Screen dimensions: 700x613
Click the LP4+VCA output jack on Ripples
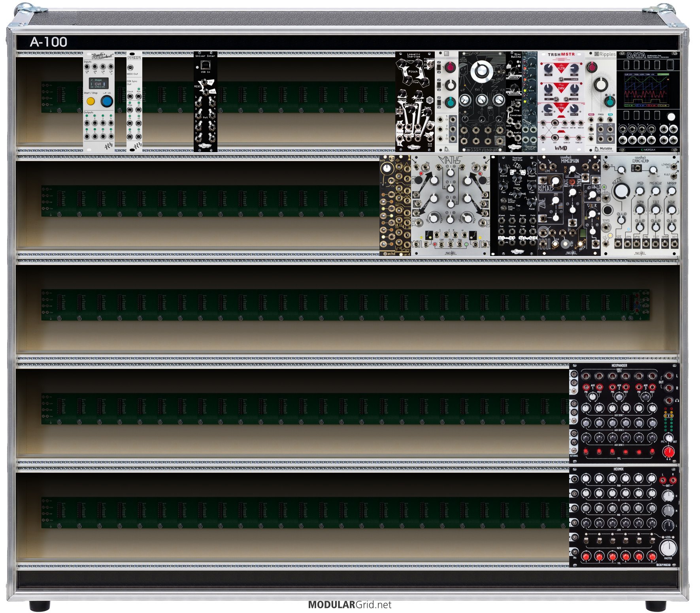[610, 139]
